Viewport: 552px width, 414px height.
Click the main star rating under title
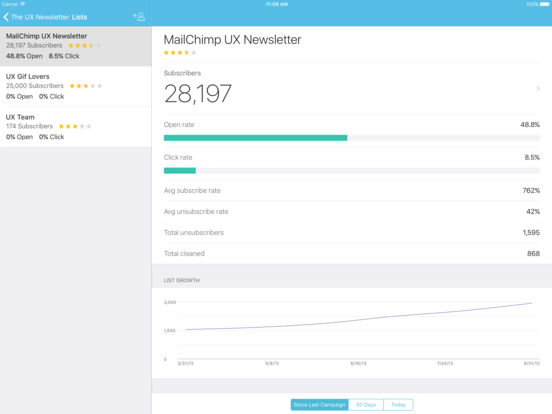tap(180, 53)
